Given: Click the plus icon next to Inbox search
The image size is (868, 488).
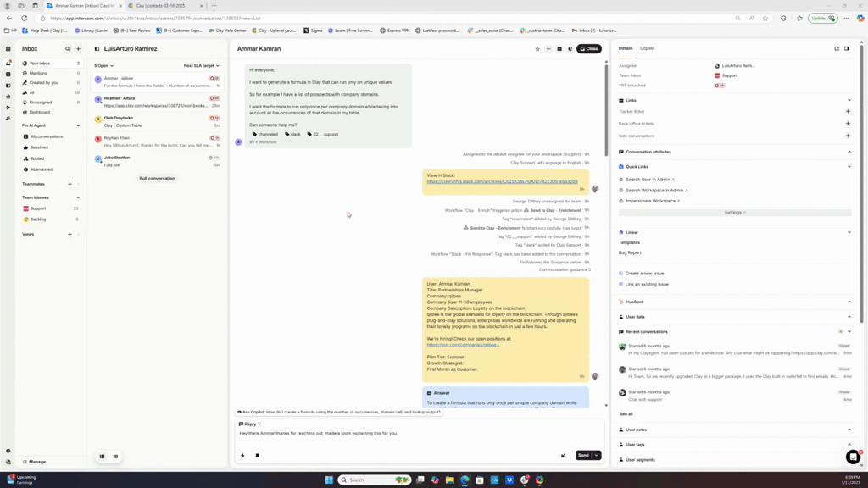Looking at the screenshot, I should tap(79, 49).
